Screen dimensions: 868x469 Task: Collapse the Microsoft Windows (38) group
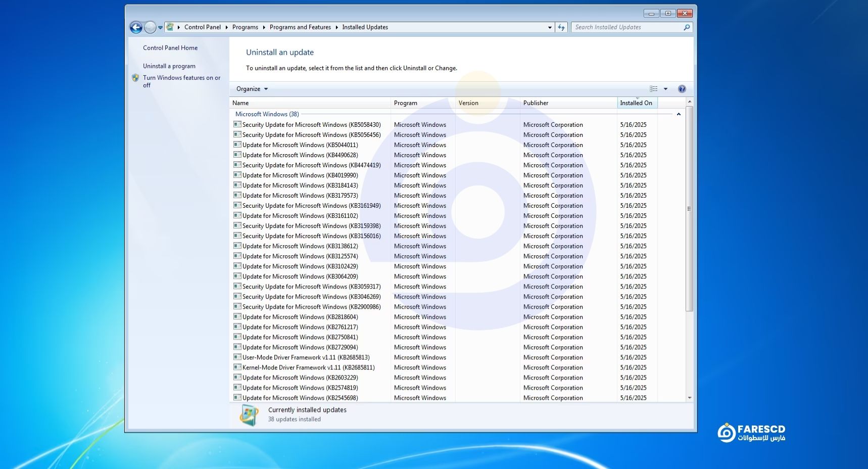coord(679,114)
